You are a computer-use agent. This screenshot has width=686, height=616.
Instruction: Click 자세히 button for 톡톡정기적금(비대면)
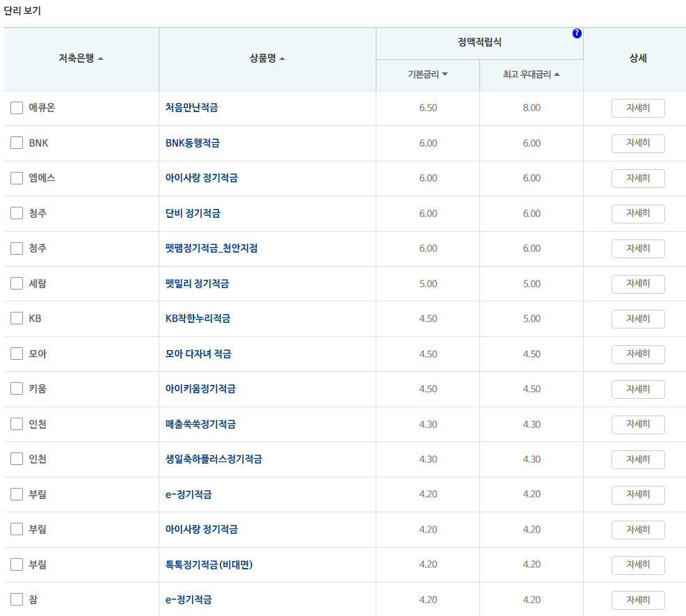pyautogui.click(x=638, y=564)
